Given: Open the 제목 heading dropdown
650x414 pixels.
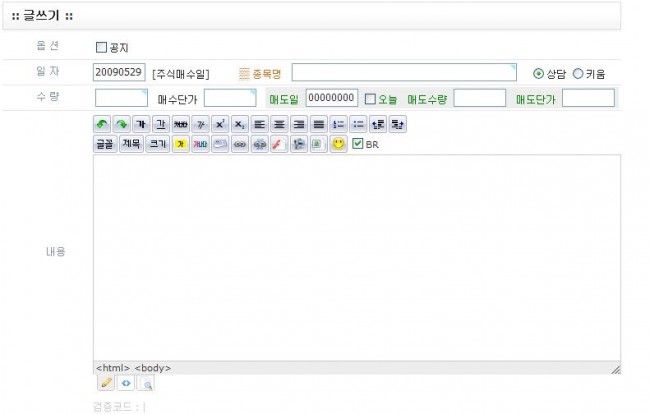Looking at the screenshot, I should [x=131, y=144].
